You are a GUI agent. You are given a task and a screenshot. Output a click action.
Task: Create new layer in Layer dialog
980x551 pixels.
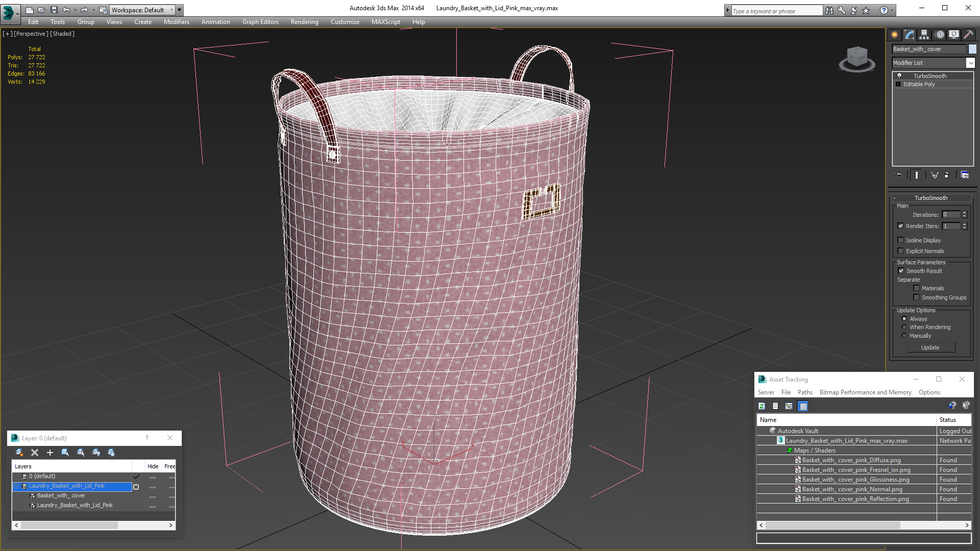(x=19, y=453)
